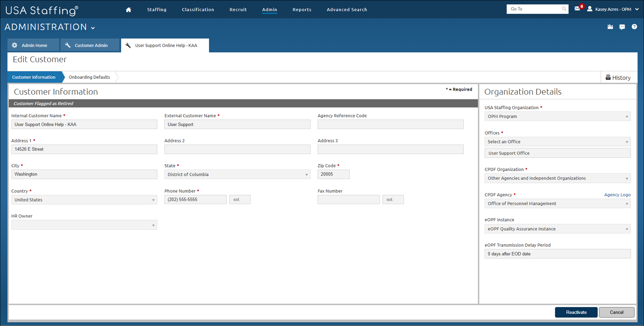This screenshot has width=644, height=326.
Task: Click the Cancel button
Action: coord(616,312)
